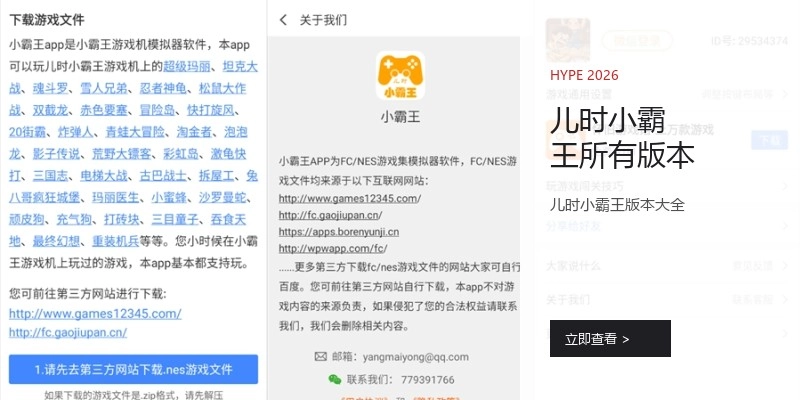Open the 顽皮狗 game link
Screen dimensions: 800x400
tap(27, 219)
